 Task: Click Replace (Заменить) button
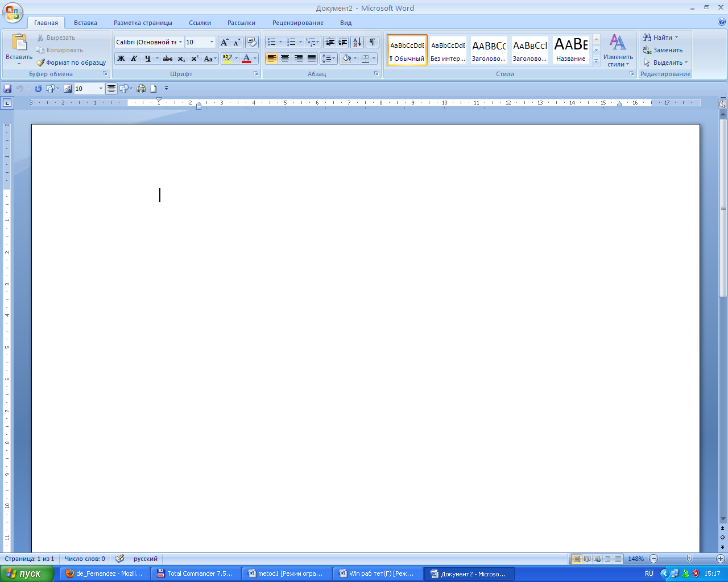(x=663, y=50)
